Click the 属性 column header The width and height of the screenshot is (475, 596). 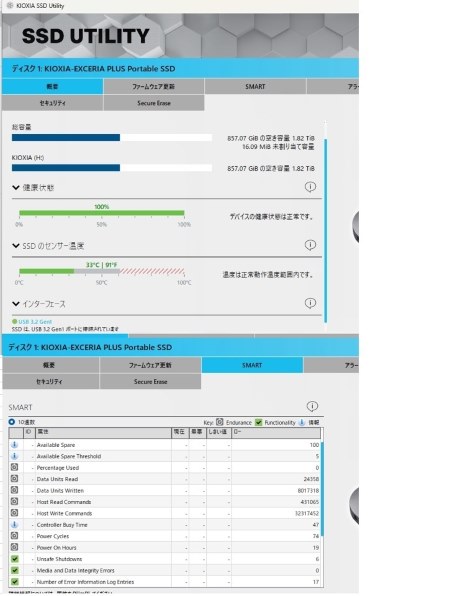click(x=103, y=432)
